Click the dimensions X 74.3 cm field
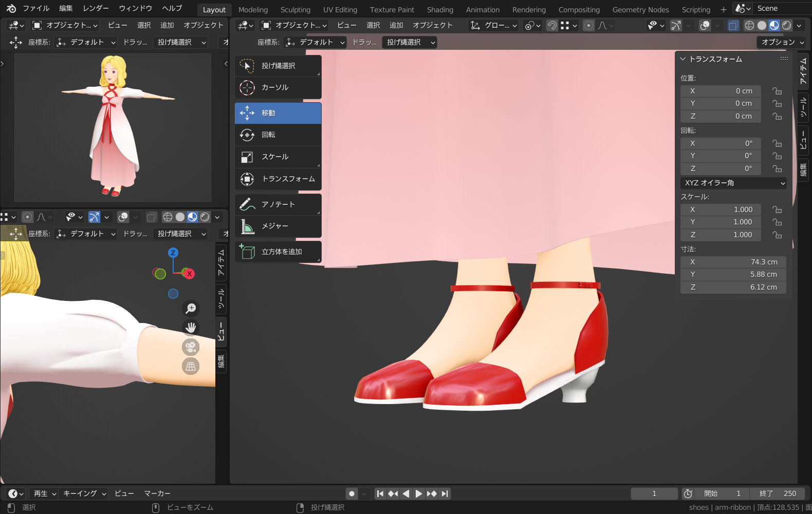This screenshot has width=812, height=514. click(733, 262)
